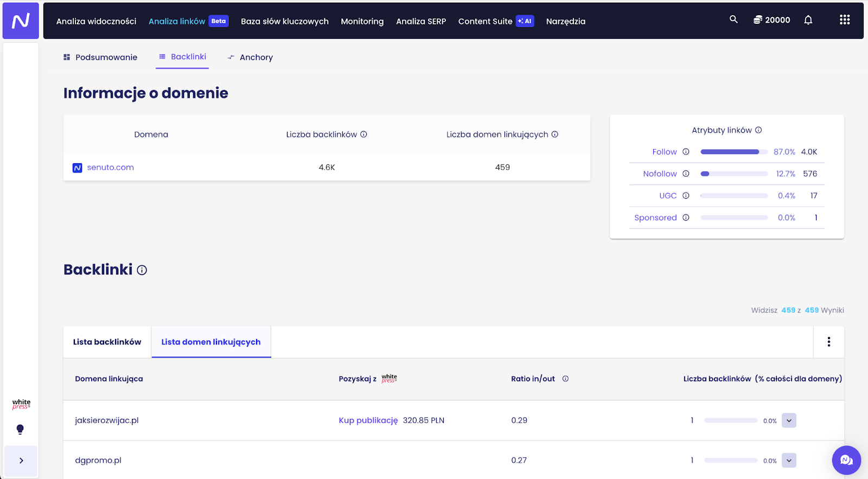This screenshot has height=479, width=868.
Task: Click the Follow attribute label
Action: [x=665, y=152]
